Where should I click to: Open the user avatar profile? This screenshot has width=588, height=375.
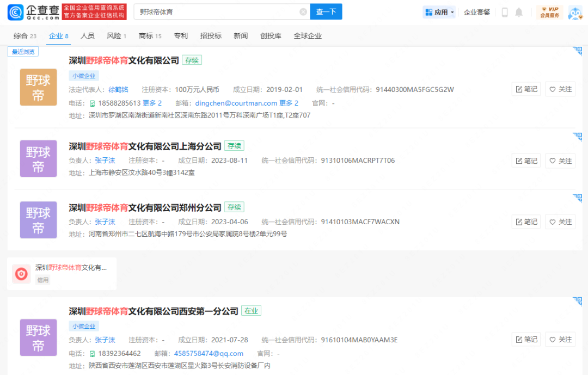[575, 12]
